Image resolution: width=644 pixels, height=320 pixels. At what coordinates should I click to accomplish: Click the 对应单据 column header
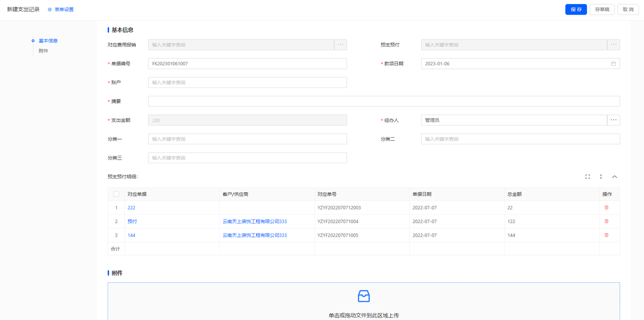tap(172, 194)
